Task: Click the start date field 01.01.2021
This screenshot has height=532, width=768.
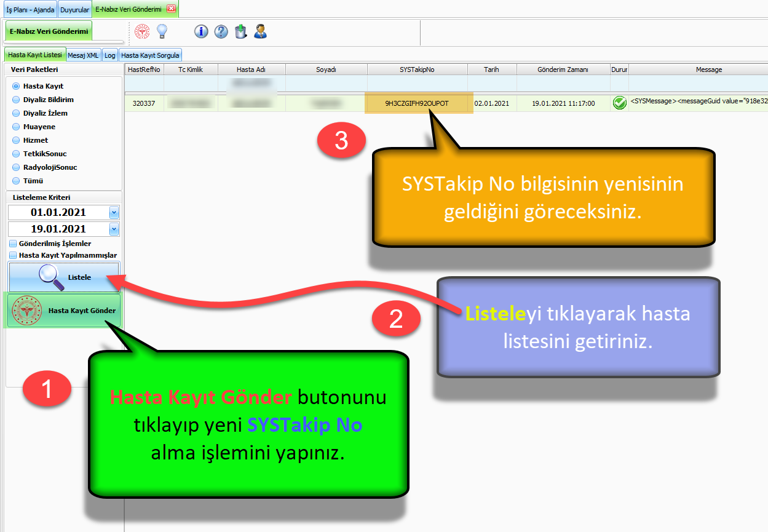Action: coord(58,213)
